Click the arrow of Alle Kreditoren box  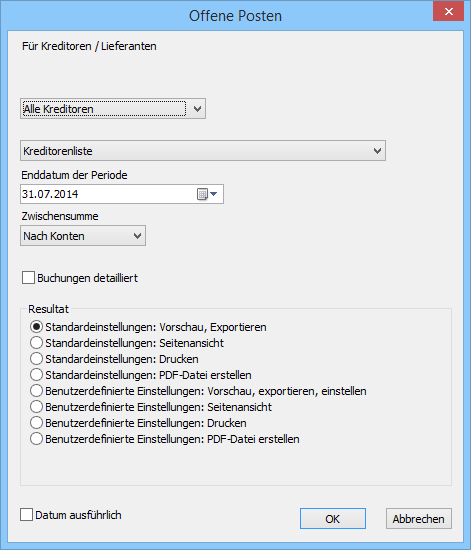197,109
